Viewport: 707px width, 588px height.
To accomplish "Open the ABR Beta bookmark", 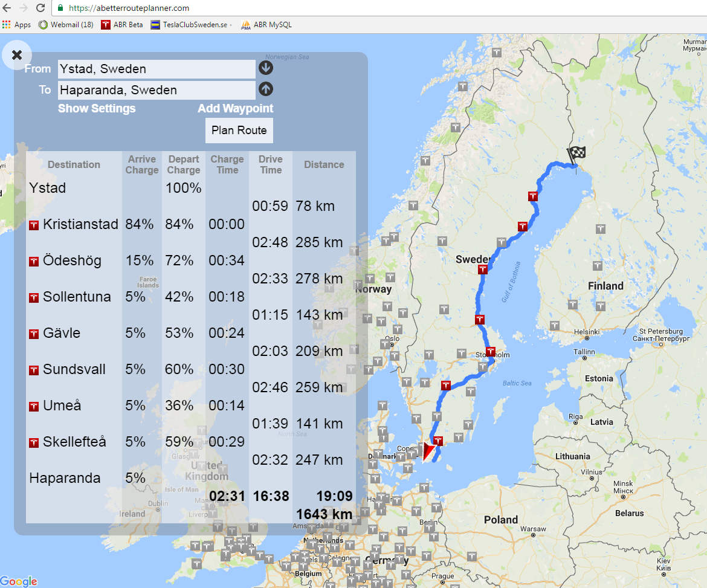I will pos(121,24).
